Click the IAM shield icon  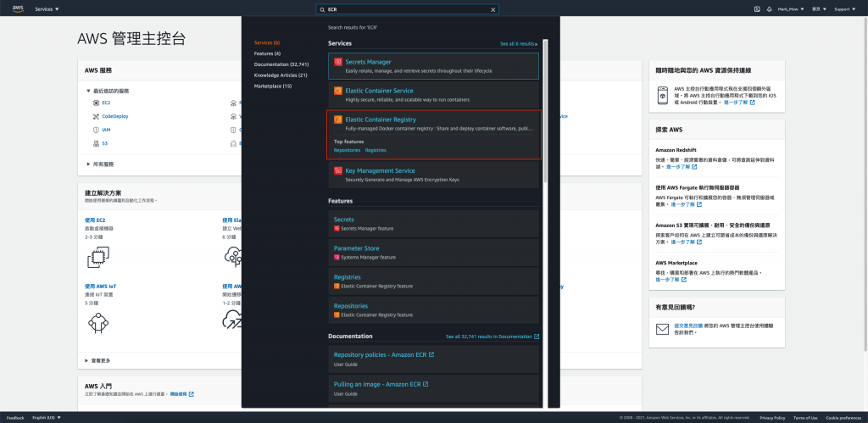pyautogui.click(x=97, y=130)
